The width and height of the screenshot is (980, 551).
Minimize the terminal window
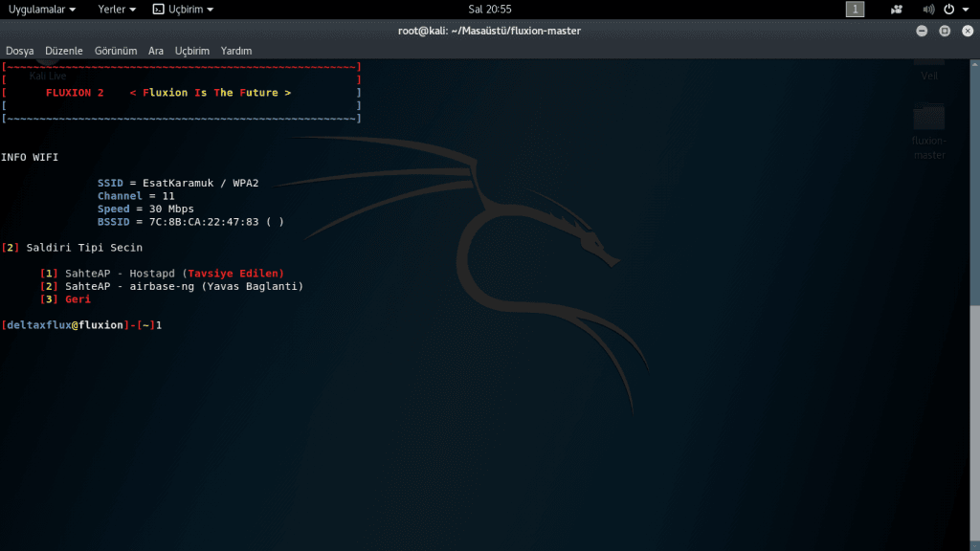[x=922, y=31]
